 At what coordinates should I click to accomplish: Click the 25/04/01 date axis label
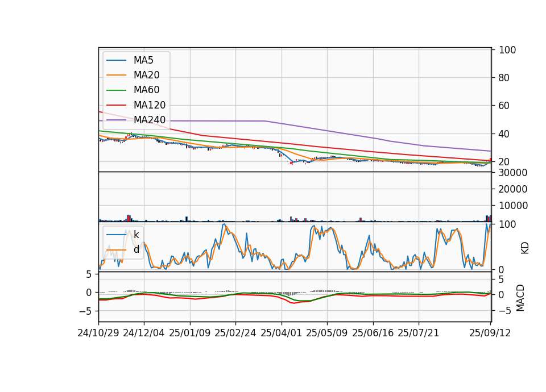[282, 333]
